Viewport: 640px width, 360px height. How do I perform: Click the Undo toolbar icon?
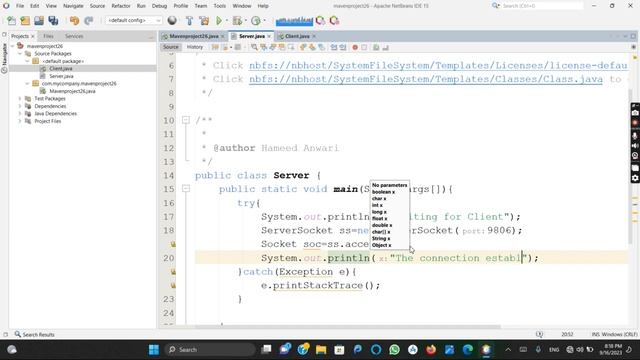[74, 20]
